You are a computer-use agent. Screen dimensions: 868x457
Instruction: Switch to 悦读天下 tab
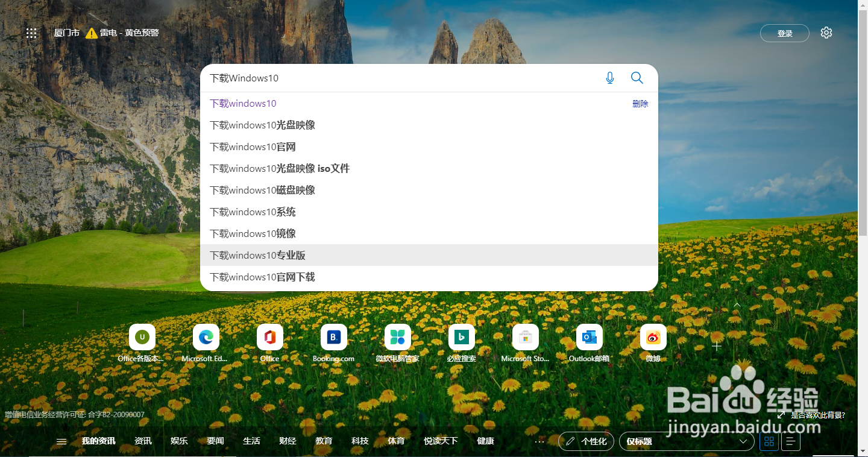coord(441,441)
